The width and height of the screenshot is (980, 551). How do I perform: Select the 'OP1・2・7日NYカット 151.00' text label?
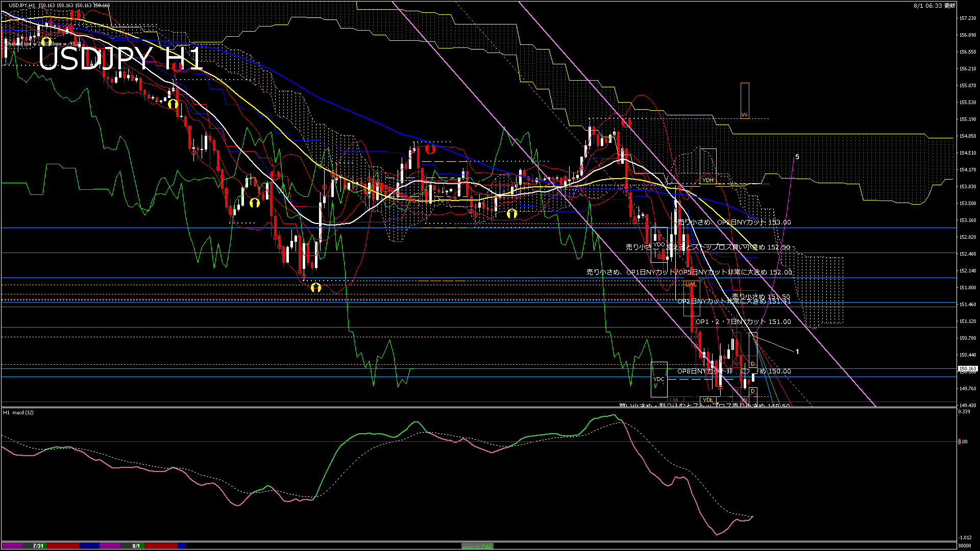pos(743,322)
